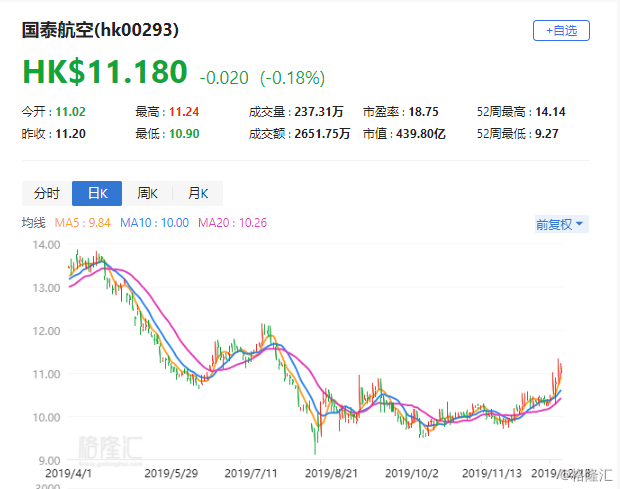This screenshot has width=620, height=489.
Task: Expand the 前复权 adjustment dropdown
Action: (x=561, y=224)
